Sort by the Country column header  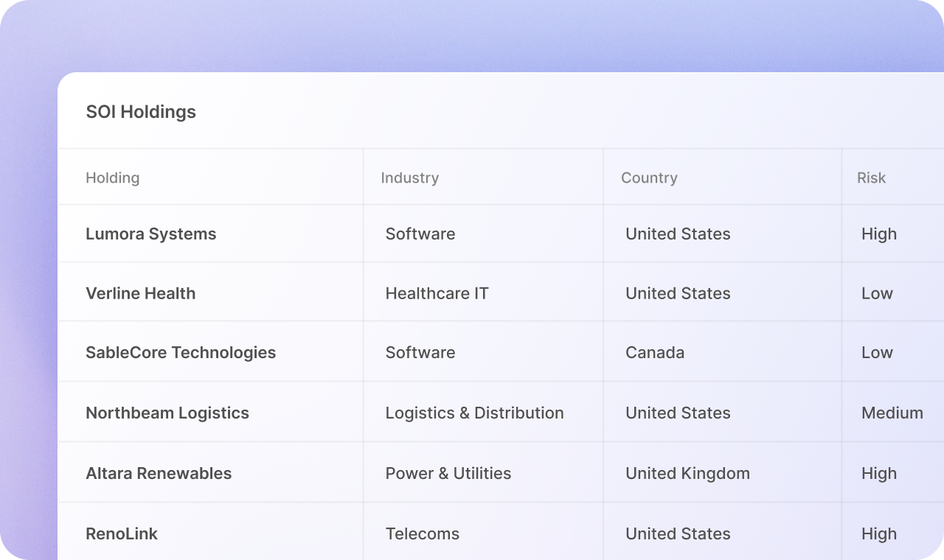tap(649, 178)
